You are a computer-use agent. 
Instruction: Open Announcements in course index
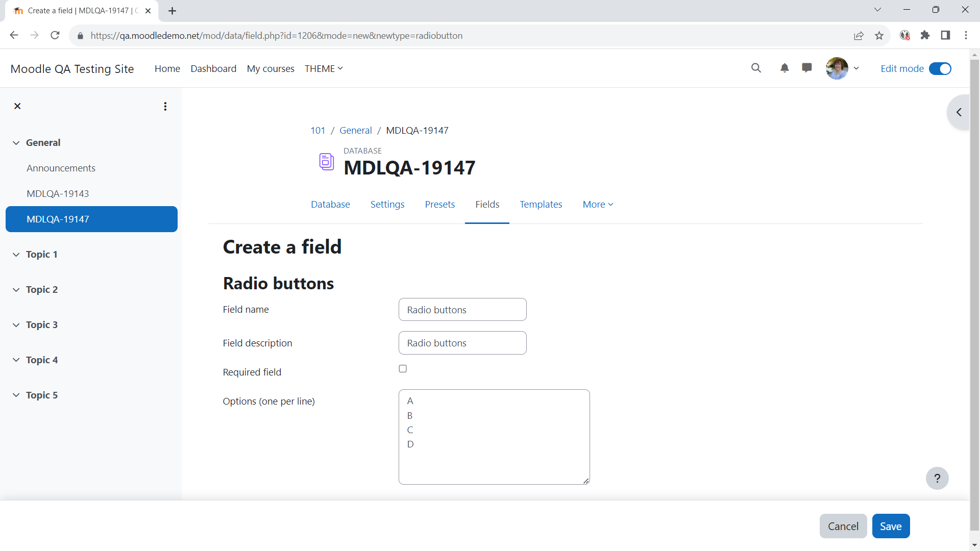[x=61, y=168]
